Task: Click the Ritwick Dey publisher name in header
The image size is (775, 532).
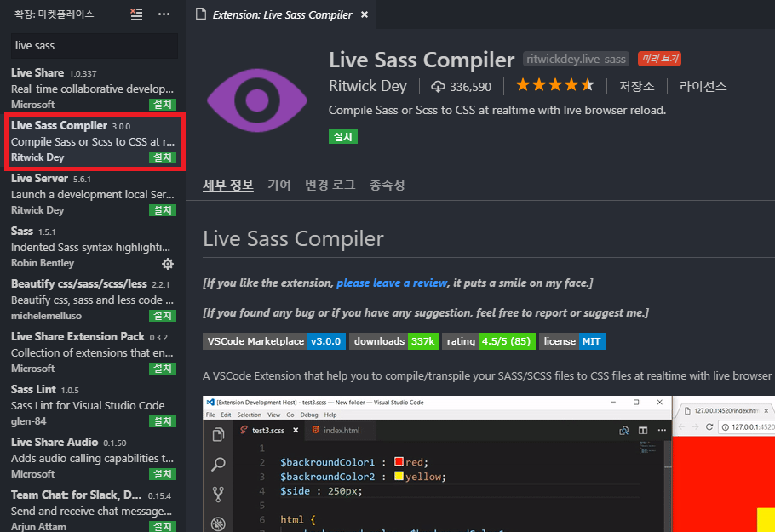Action: [x=368, y=86]
